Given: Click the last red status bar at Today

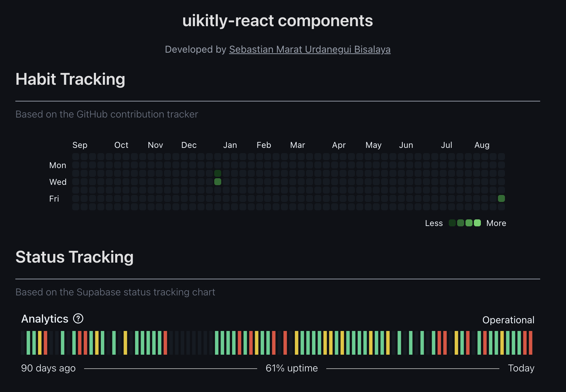Looking at the screenshot, I should [531, 343].
